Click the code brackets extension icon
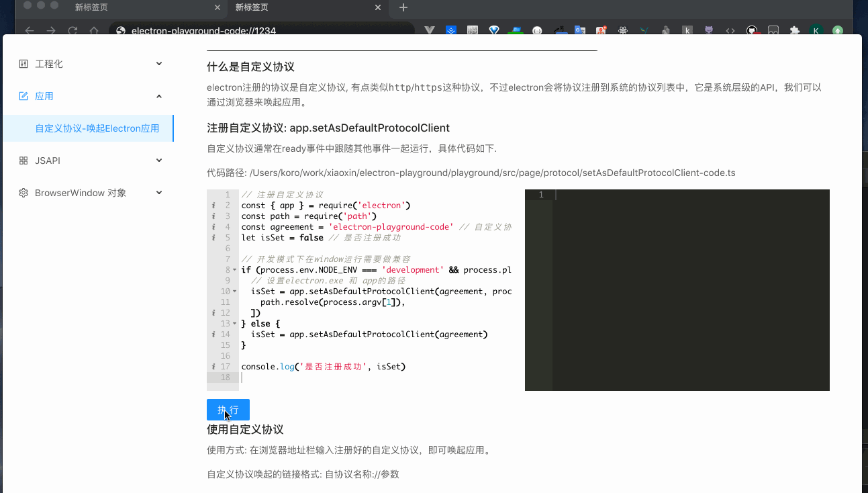This screenshot has height=493, width=868. pos(730,30)
